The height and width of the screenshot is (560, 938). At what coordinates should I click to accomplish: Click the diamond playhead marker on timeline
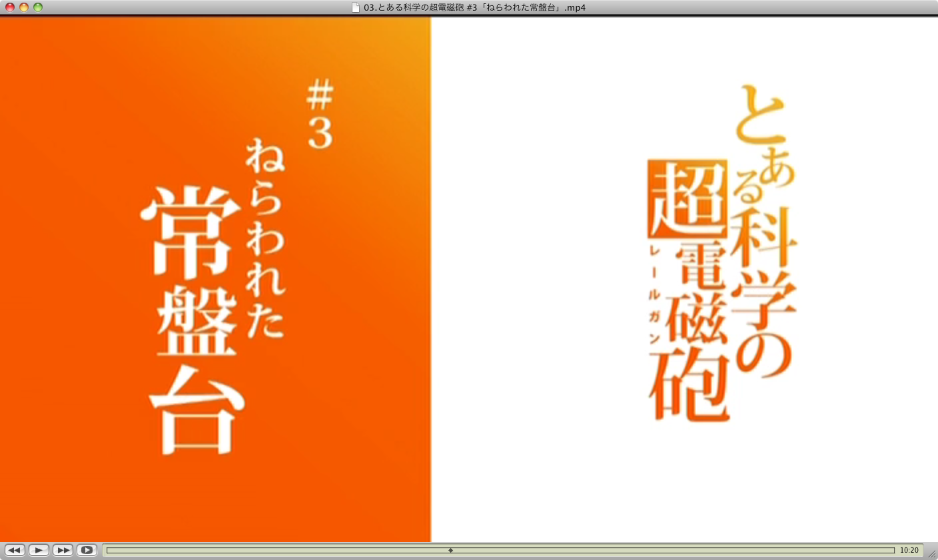point(451,551)
